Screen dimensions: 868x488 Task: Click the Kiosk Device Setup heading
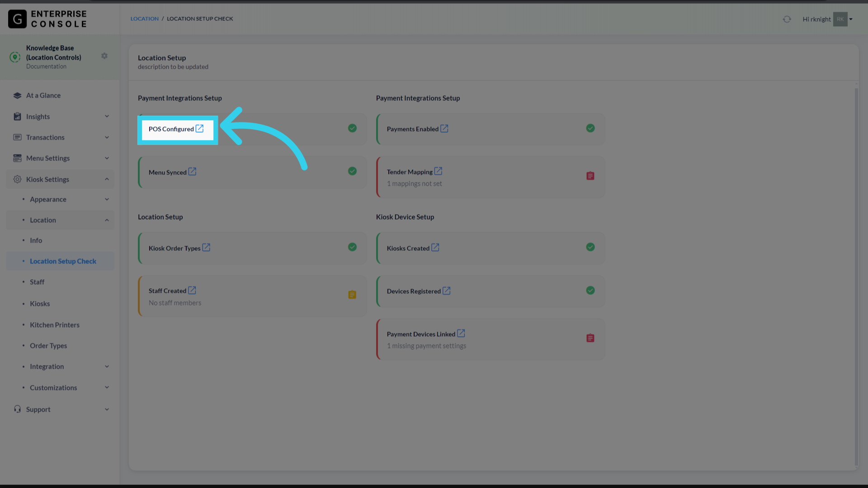pyautogui.click(x=405, y=217)
